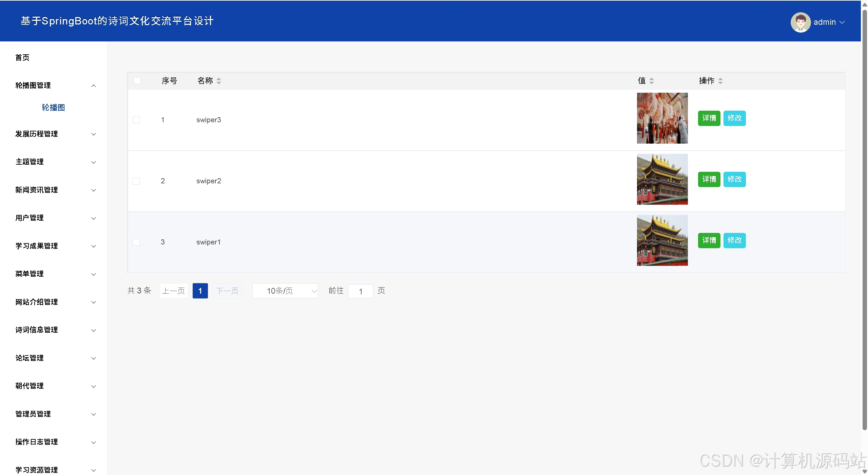
Task: Select page 1 in pagination
Action: [200, 291]
